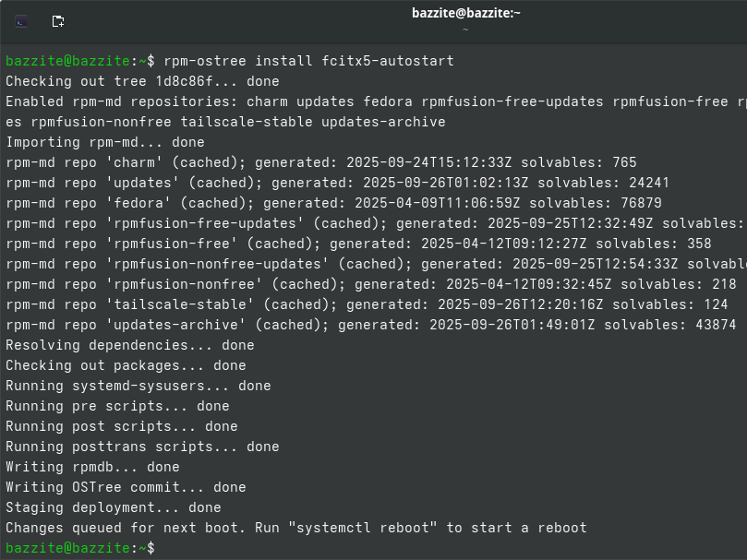Click the "Importing rpm-md... done" line
The image size is (747, 560).
pyautogui.click(x=105, y=142)
